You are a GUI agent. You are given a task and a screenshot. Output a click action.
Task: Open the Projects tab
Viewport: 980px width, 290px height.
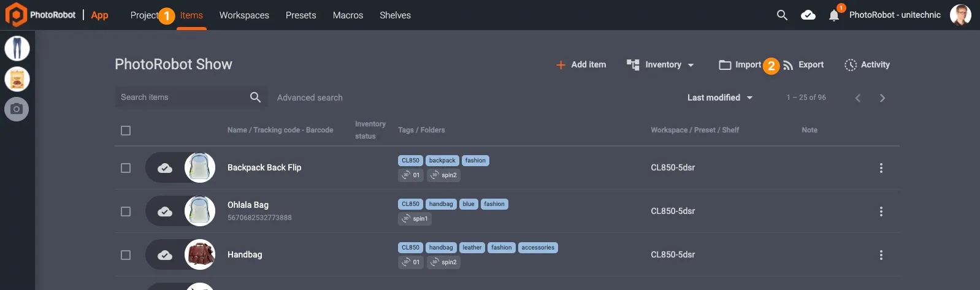pos(145,15)
